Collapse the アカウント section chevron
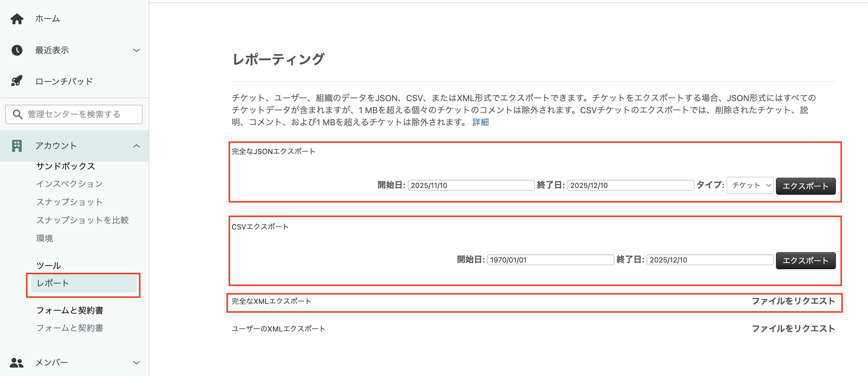This screenshot has width=868, height=376. tap(137, 146)
